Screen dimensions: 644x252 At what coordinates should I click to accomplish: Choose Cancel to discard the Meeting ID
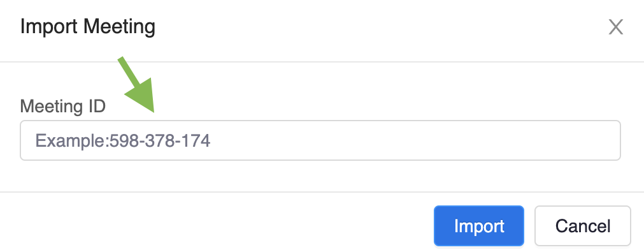tap(582, 226)
